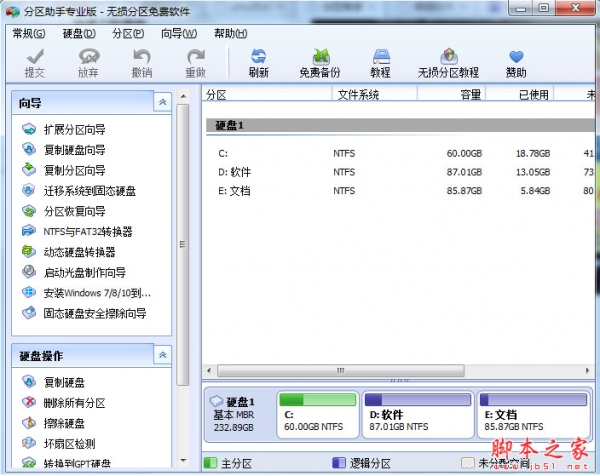Click 87.01GB capacity of D: row
This screenshot has height=476, width=600.
click(464, 172)
